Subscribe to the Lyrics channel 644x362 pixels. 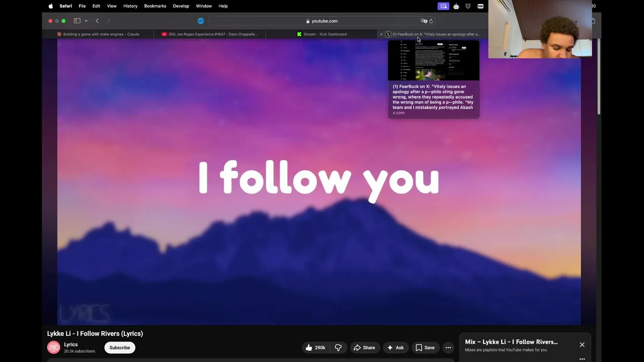pos(120,347)
